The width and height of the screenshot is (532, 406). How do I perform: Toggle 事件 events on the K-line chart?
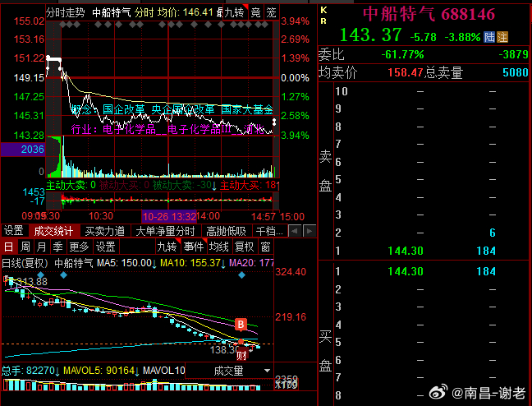pos(194,247)
